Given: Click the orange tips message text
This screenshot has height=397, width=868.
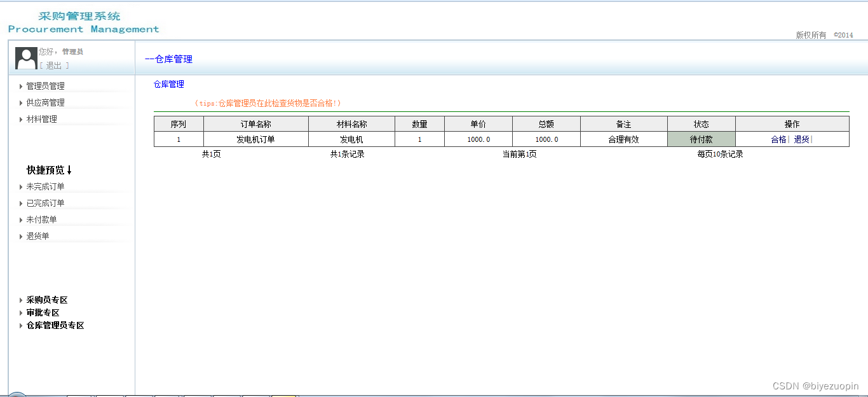Looking at the screenshot, I should click(268, 103).
